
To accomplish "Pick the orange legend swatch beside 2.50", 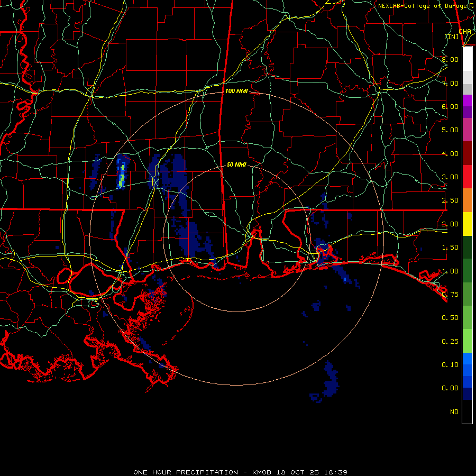I will (x=467, y=200).
